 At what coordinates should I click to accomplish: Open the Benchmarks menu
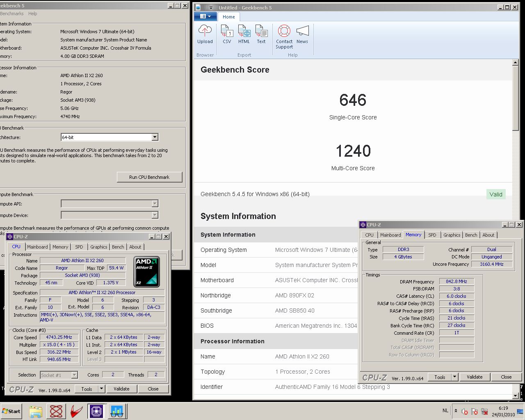[x=12, y=14]
